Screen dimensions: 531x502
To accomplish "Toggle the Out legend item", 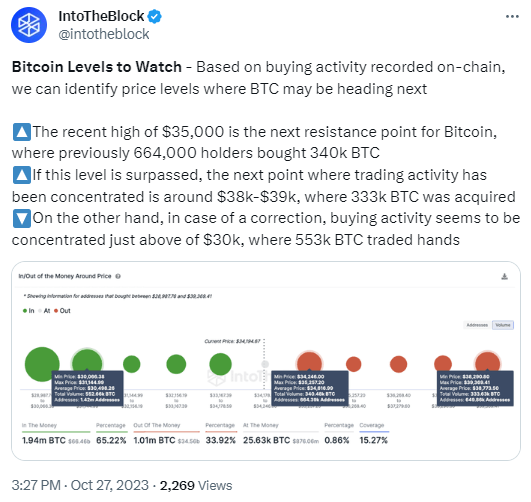I will coord(62,311).
